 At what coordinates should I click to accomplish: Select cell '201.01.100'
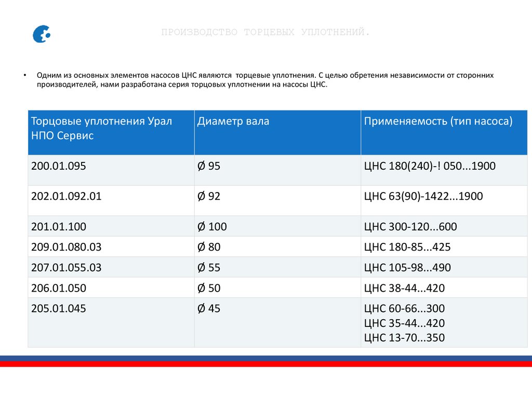pyautogui.click(x=111, y=226)
